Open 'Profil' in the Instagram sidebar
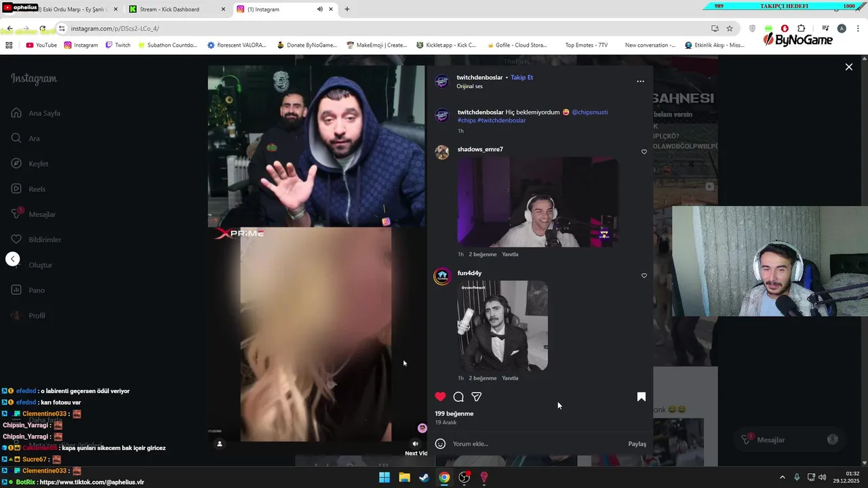 (28, 316)
